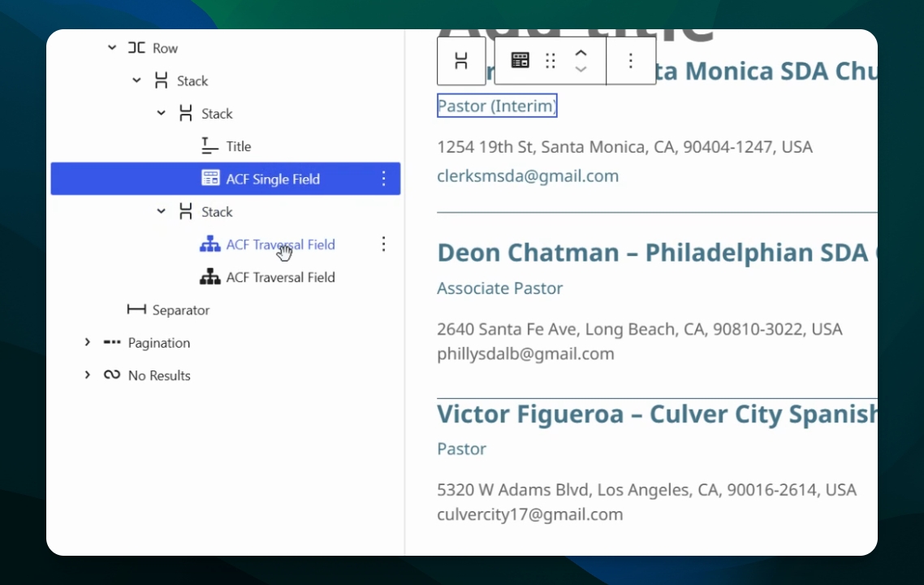The image size is (924, 585).
Task: Collapse the Stack containing Title
Action: 161,113
